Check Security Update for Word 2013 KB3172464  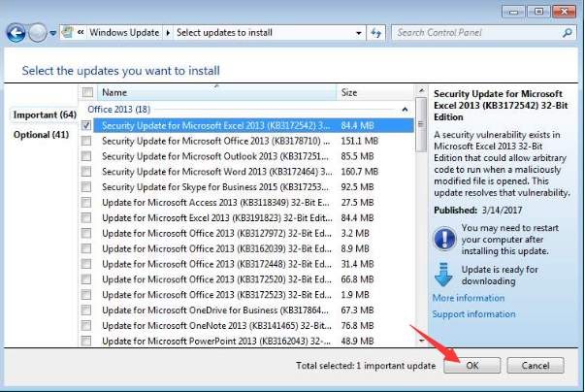[x=86, y=171]
